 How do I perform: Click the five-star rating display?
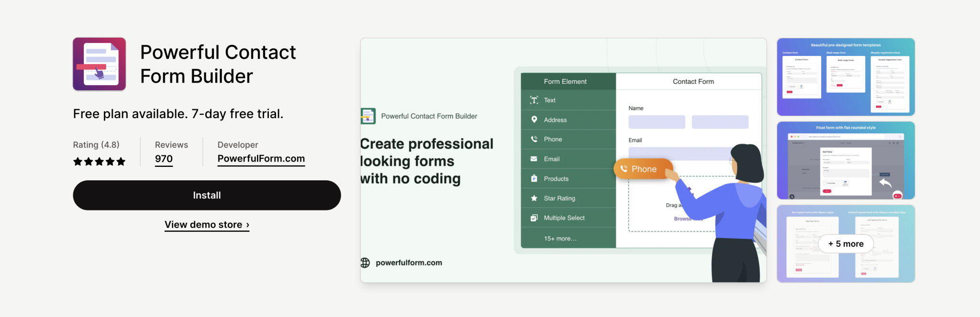[x=99, y=162]
